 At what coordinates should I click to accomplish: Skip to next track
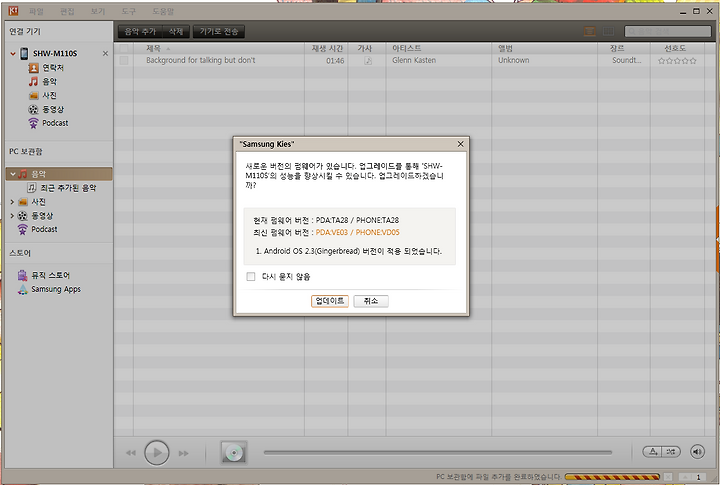click(184, 453)
